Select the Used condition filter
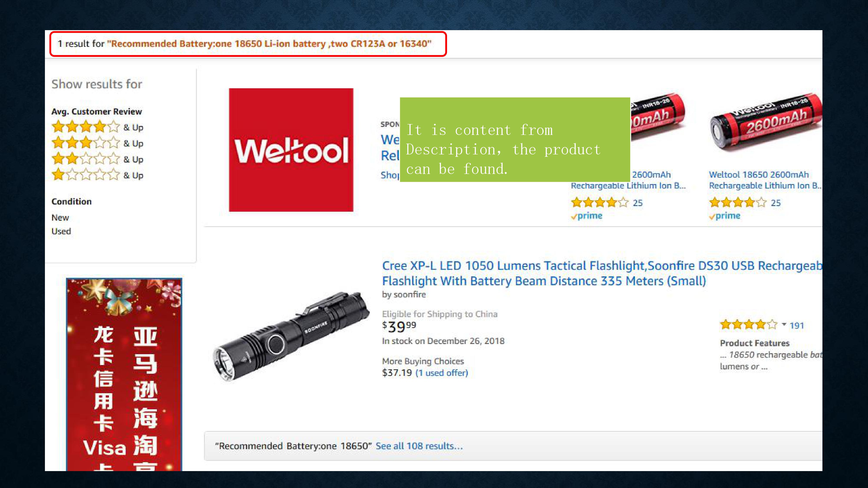Image resolution: width=868 pixels, height=488 pixels. click(x=61, y=231)
